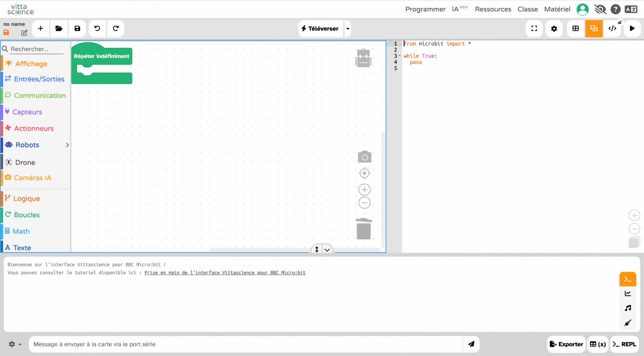Image resolution: width=644 pixels, height=356 pixels.
Task: Open the Boucles block category
Action: 36,215
